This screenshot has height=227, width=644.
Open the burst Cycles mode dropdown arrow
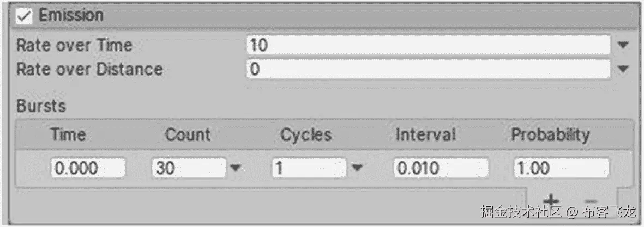(357, 168)
